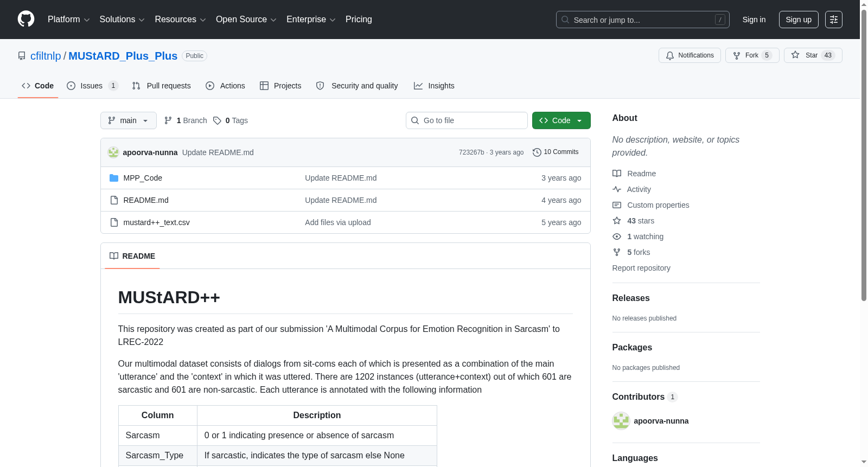868x467 pixels.
Task: Click the Fork icon
Action: point(737,55)
